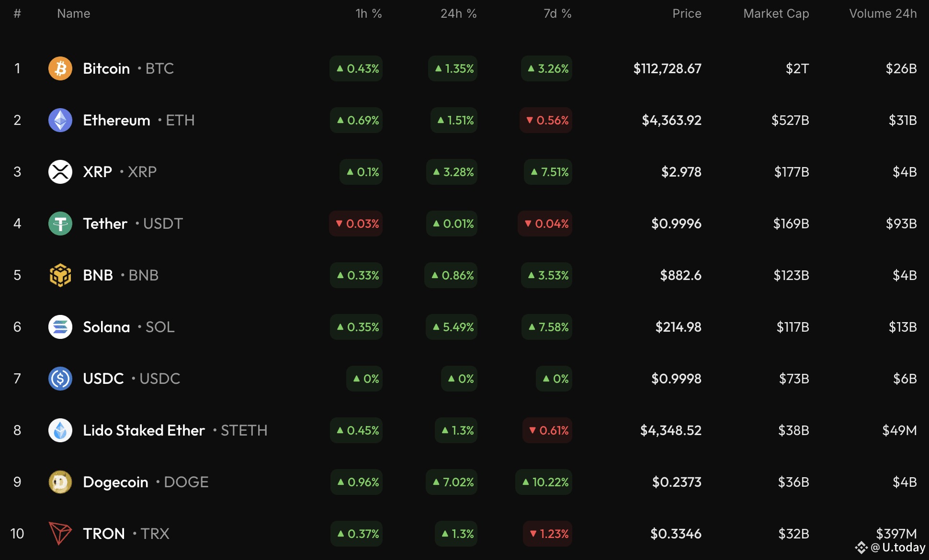Click the TRON coin logo
Screen dimensions: 929x560
[x=60, y=534]
